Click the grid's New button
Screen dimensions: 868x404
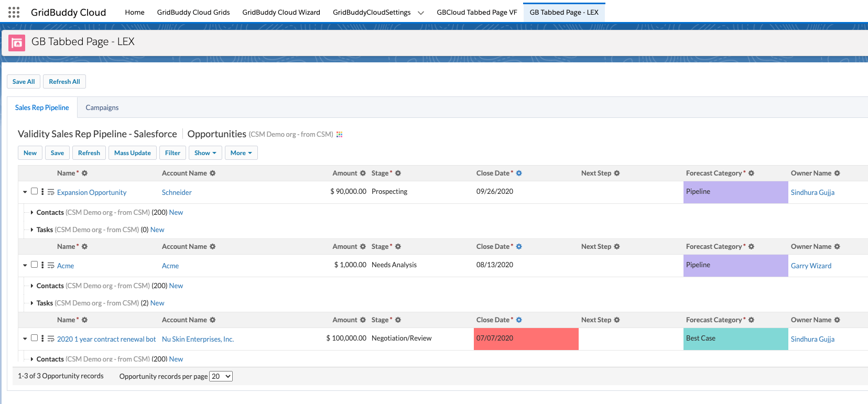(x=30, y=153)
